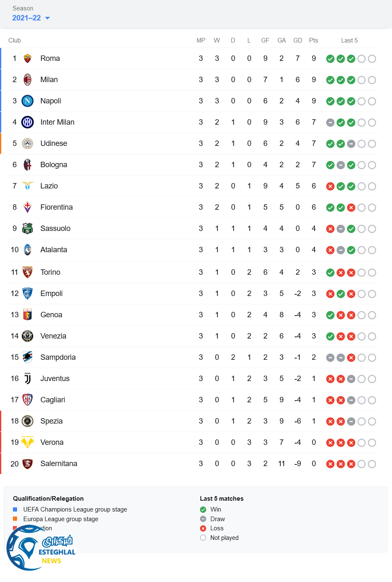392x582 pixels.
Task: Click Lazio's first loss indicator circle
Action: pyautogui.click(x=330, y=186)
